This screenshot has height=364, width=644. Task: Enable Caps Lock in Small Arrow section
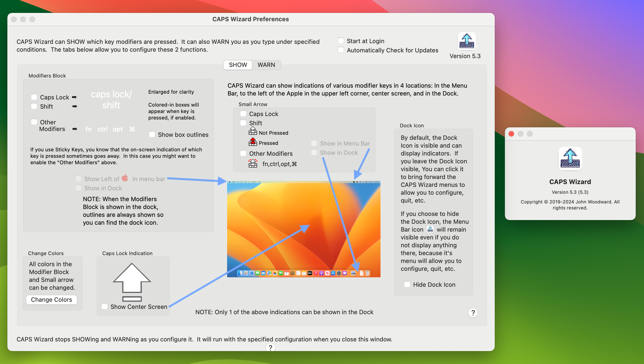point(243,113)
